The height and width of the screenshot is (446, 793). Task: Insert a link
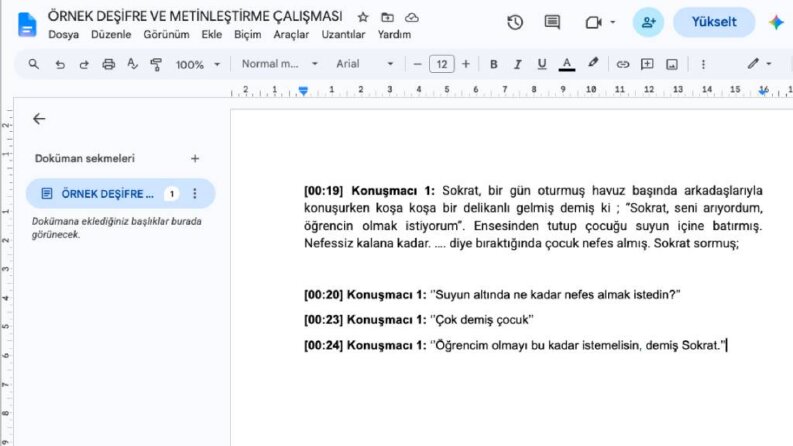tap(623, 64)
